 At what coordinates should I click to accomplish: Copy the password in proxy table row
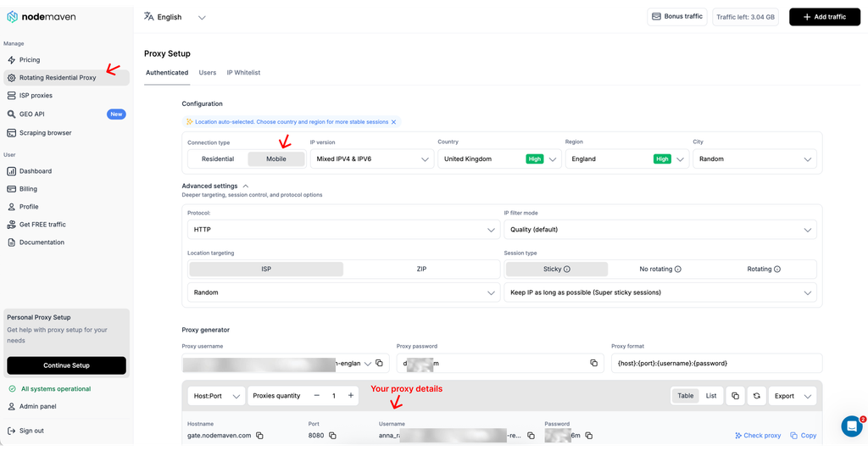(589, 436)
